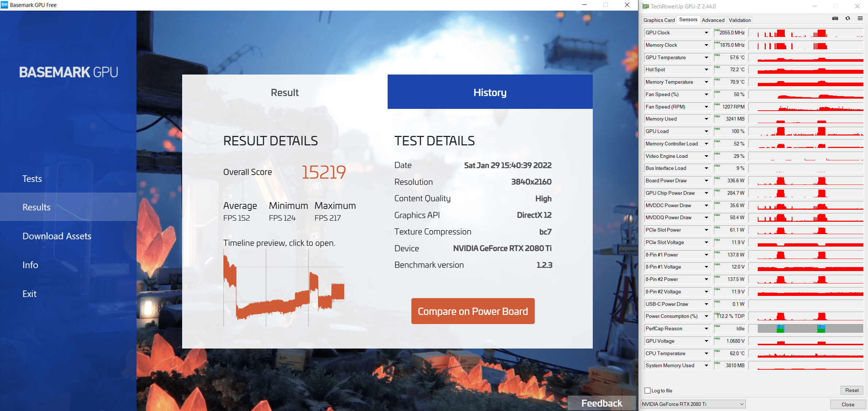Switch to the Graphics Card tab

pyautogui.click(x=659, y=20)
